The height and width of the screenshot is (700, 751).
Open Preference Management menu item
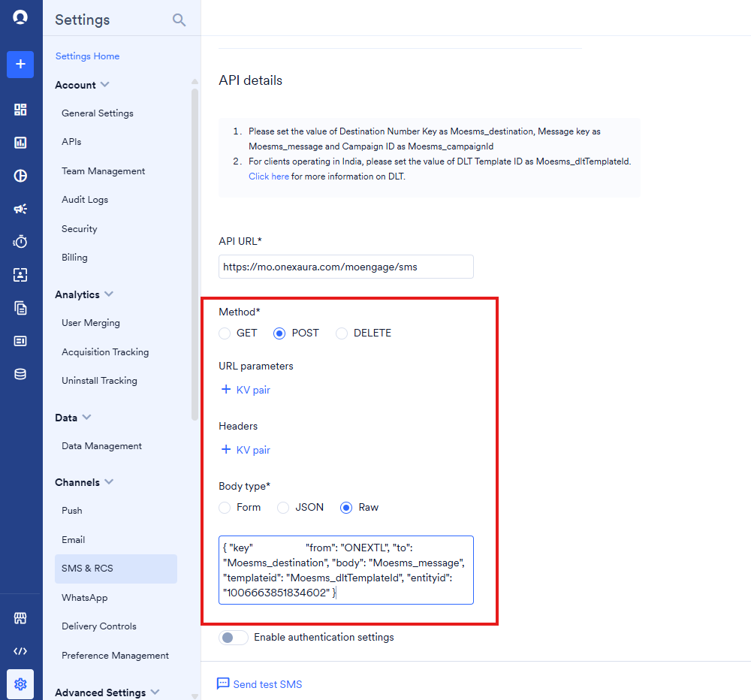(116, 656)
